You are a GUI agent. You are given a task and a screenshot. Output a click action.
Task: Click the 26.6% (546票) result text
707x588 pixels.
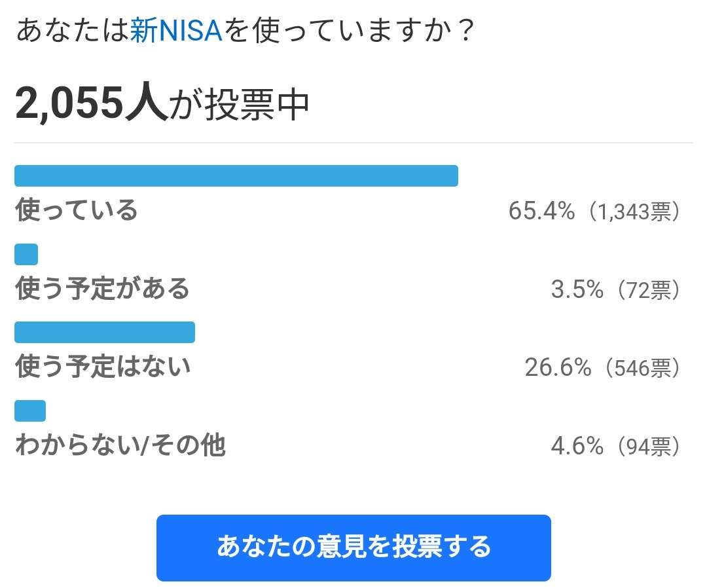(603, 367)
